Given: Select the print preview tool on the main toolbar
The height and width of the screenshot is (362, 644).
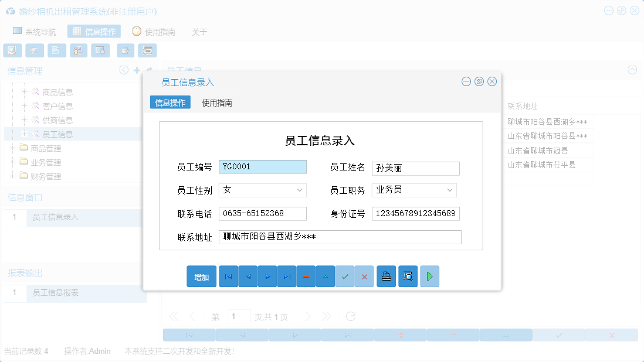Looking at the screenshot, I should (12, 50).
